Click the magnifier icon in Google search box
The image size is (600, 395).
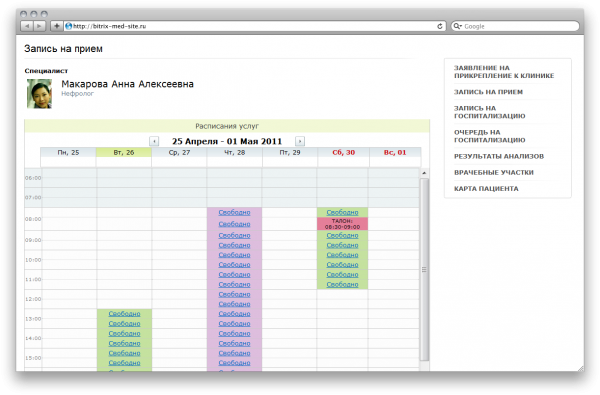point(457,26)
